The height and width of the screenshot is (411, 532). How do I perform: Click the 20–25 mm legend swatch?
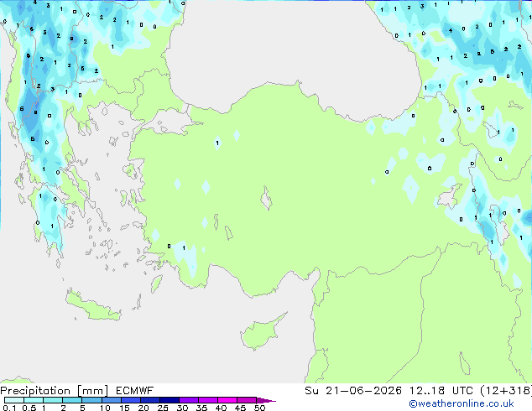coord(149,400)
